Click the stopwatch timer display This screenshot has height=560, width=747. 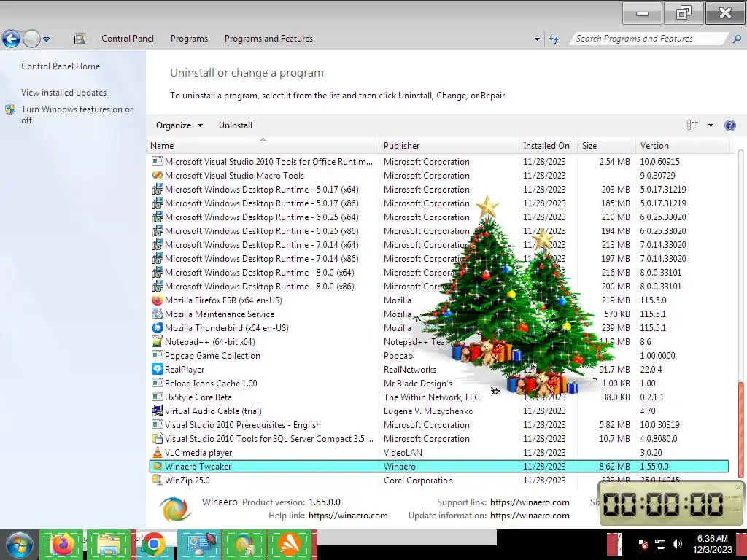[x=663, y=504]
